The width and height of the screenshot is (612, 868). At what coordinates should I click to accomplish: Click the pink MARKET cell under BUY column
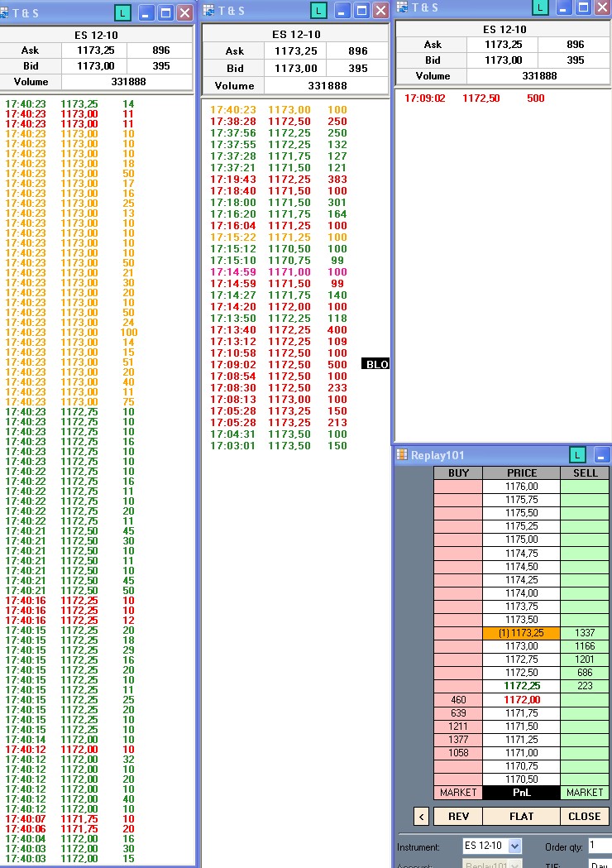click(x=458, y=792)
